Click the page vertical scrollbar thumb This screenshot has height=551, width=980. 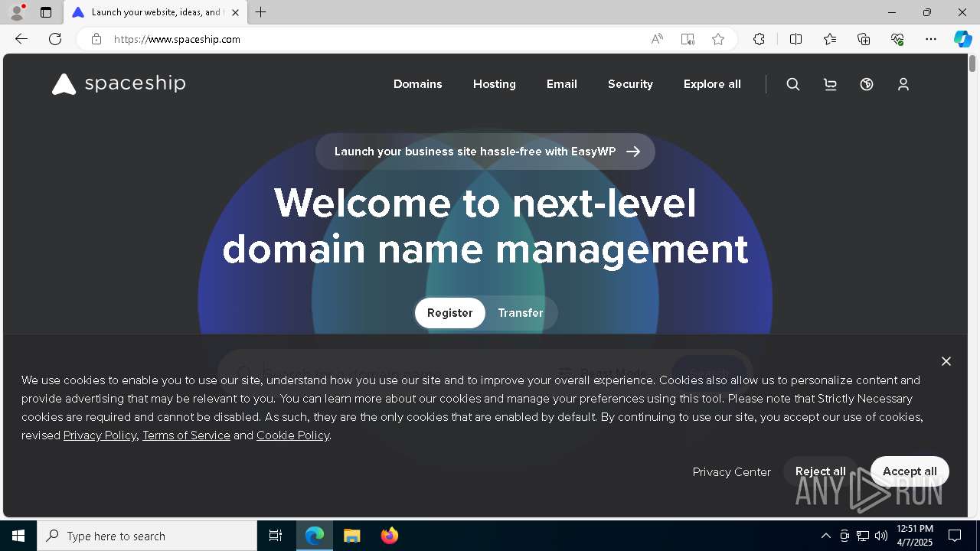pos(972,64)
